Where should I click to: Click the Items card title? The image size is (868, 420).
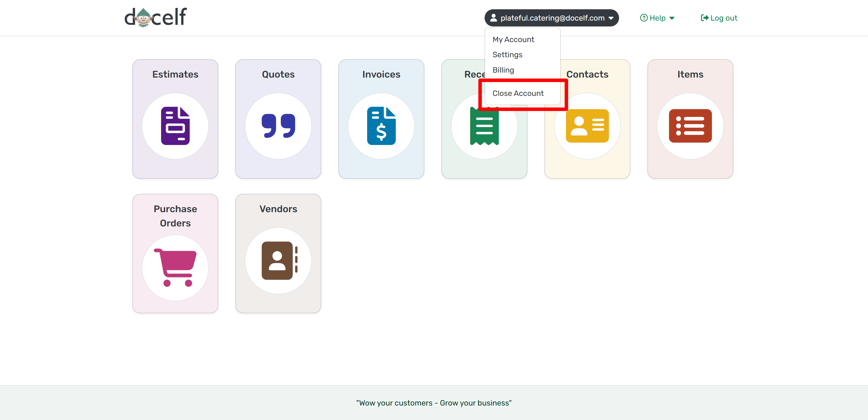690,74
